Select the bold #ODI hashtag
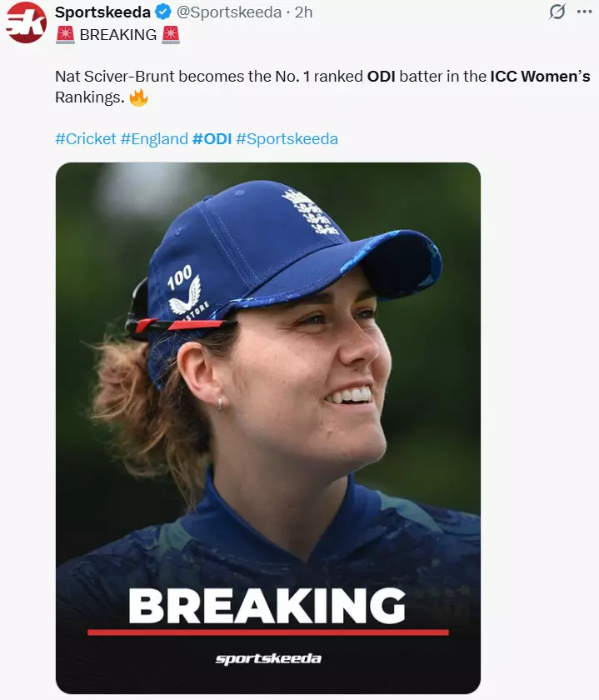This screenshot has height=700, width=599. point(212,139)
